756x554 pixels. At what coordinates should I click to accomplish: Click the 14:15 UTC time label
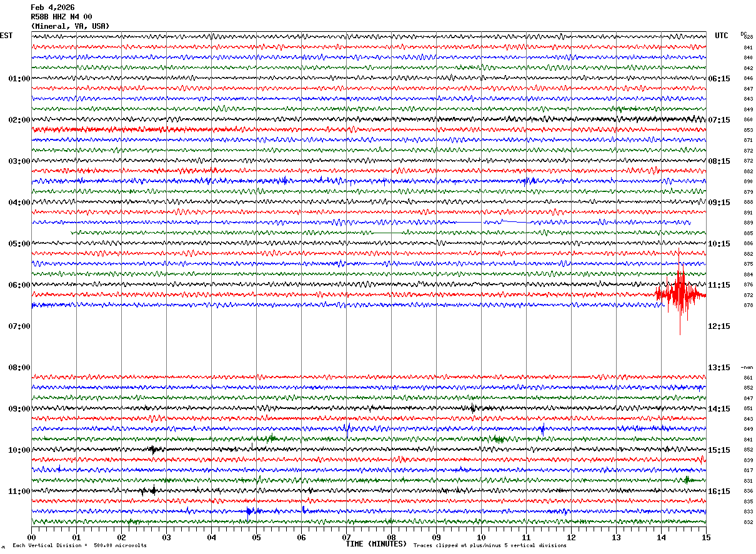pos(719,409)
